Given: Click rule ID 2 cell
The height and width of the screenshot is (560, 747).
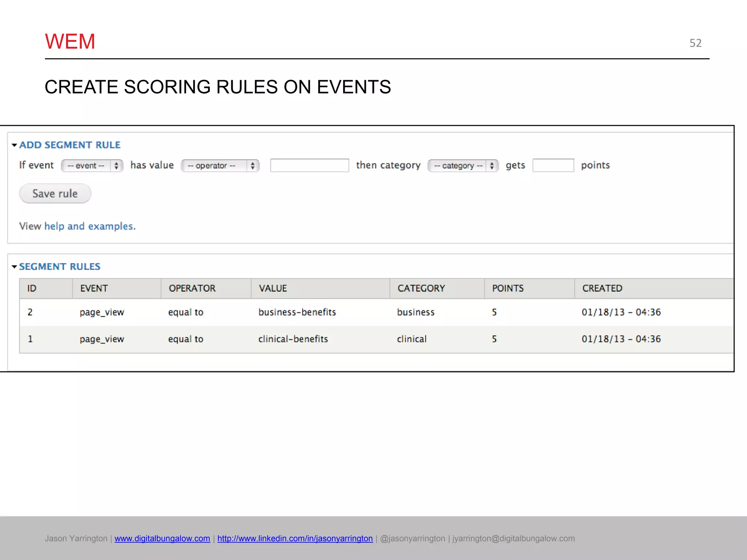Looking at the screenshot, I should pos(30,312).
